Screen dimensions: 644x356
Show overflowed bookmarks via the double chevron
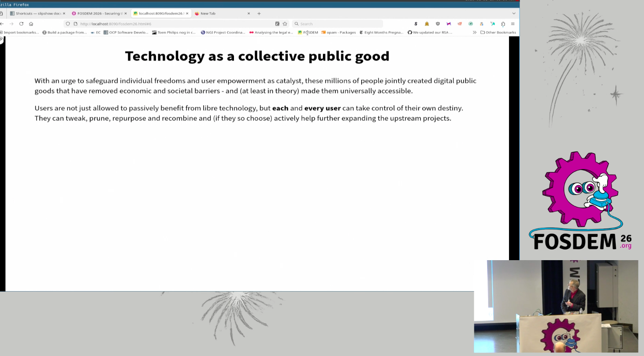[474, 32]
